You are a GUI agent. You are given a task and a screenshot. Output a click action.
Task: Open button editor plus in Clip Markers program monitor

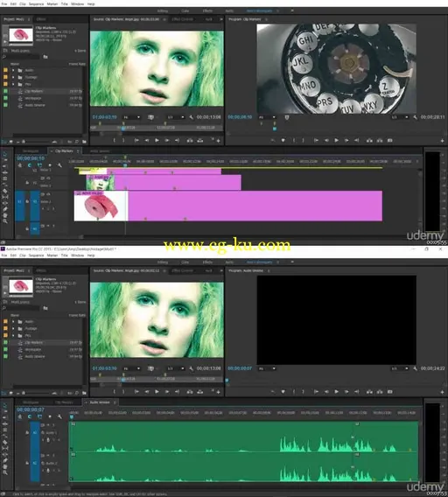tap(442, 140)
